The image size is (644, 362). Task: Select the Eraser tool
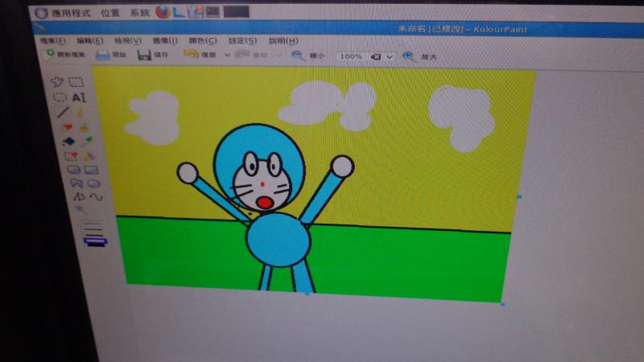pyautogui.click(x=68, y=127)
